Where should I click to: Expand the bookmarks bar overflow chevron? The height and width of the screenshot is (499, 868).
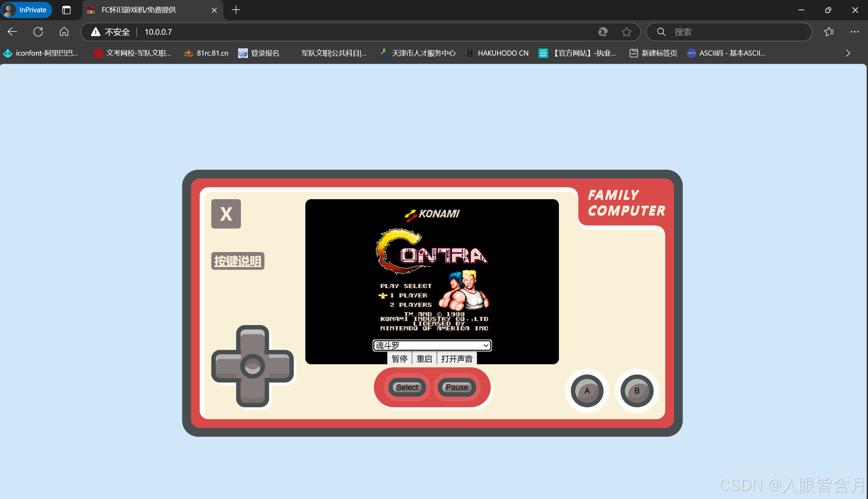tap(848, 53)
